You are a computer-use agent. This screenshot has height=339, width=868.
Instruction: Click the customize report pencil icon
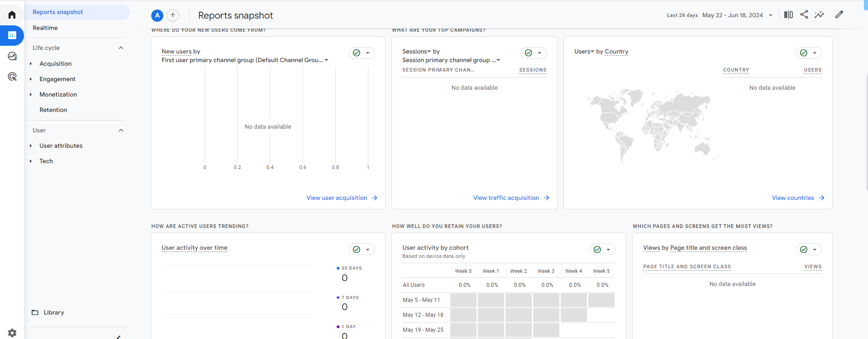tap(839, 15)
